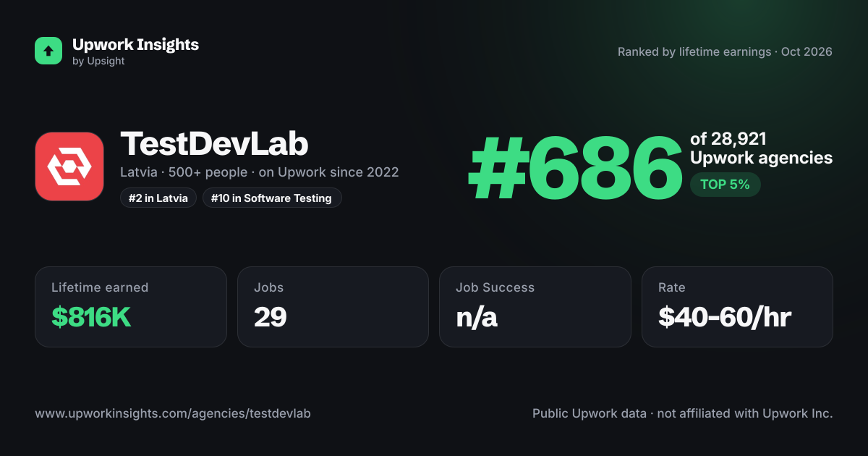Open the upworkinsights.com/agencies/testdevlab URL
868x456 pixels.
tap(173, 414)
